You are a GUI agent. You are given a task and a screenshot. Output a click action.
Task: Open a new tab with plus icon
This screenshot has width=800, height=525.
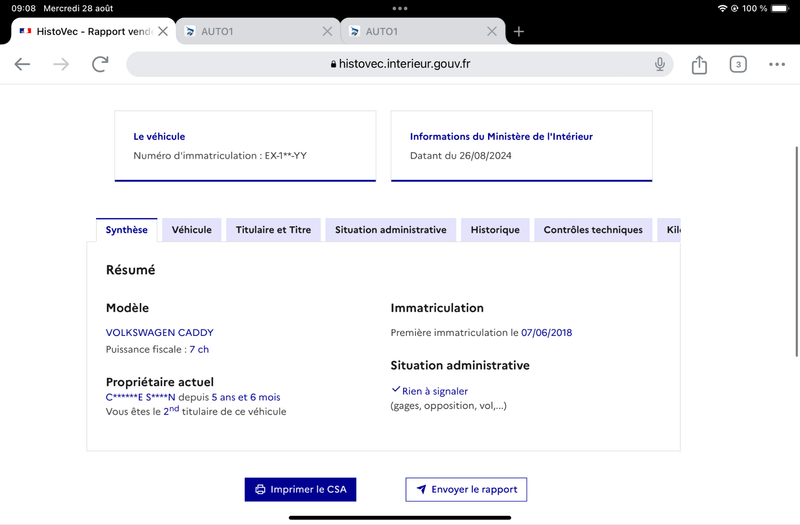click(518, 32)
